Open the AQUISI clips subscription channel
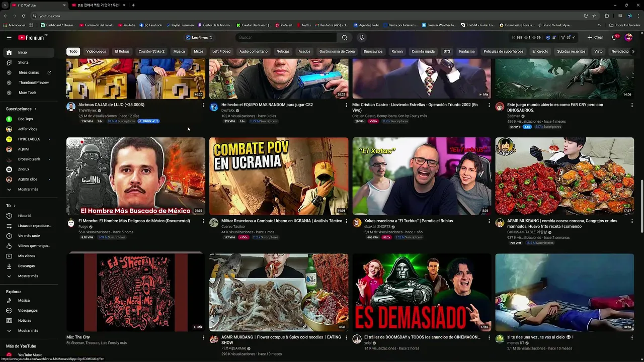 click(29, 179)
